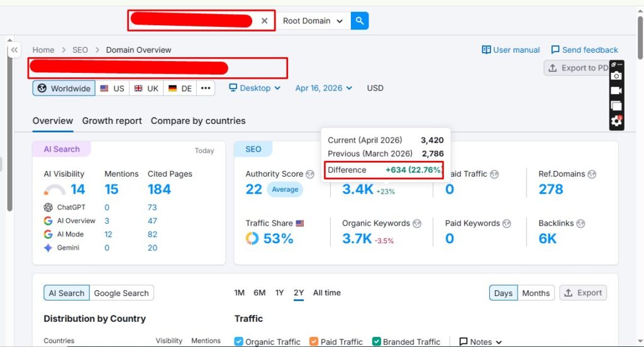Click the stacked windows icon in overlay toolbar

[x=616, y=106]
